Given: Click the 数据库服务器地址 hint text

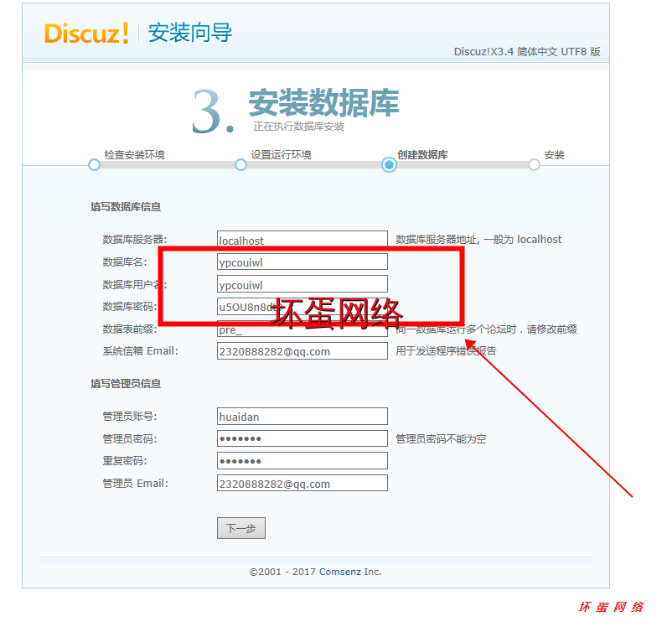Looking at the screenshot, I should pos(478,239).
